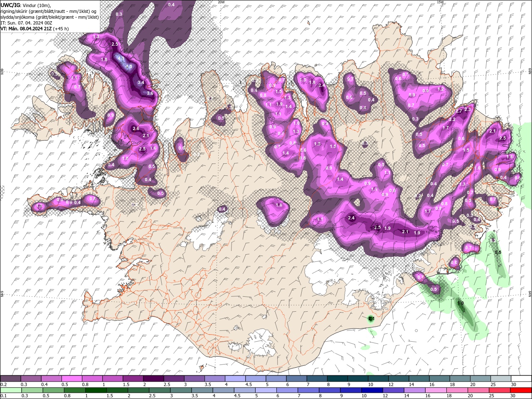Click the violet 14–16 rain legend swatch

click(x=414, y=390)
